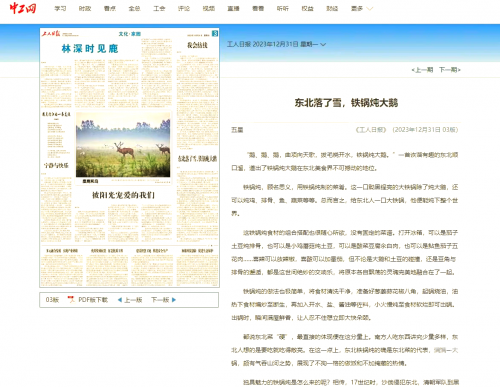500x387 pixels.
Task: Open the 工会 navigation item
Action: click(159, 9)
